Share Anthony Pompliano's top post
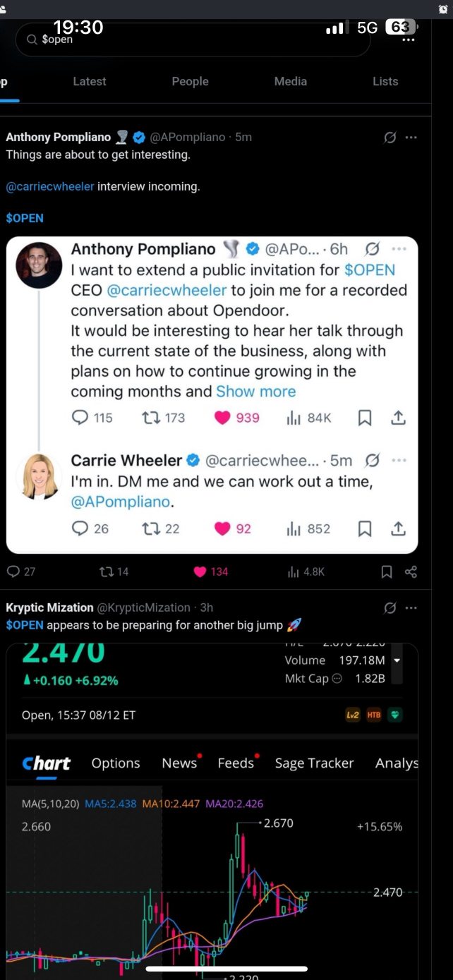The height and width of the screenshot is (980, 453). (x=411, y=571)
